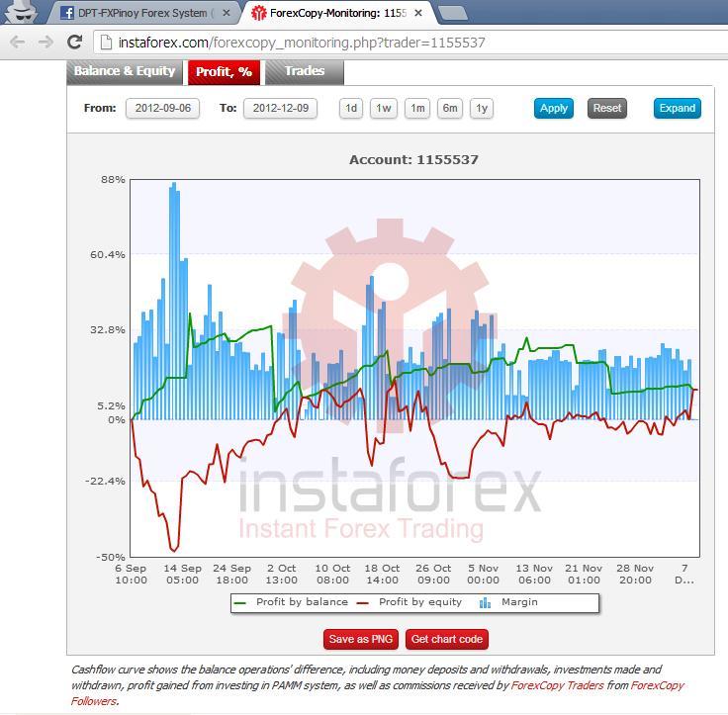Set range to 1w
728x715 pixels.
pos(384,108)
